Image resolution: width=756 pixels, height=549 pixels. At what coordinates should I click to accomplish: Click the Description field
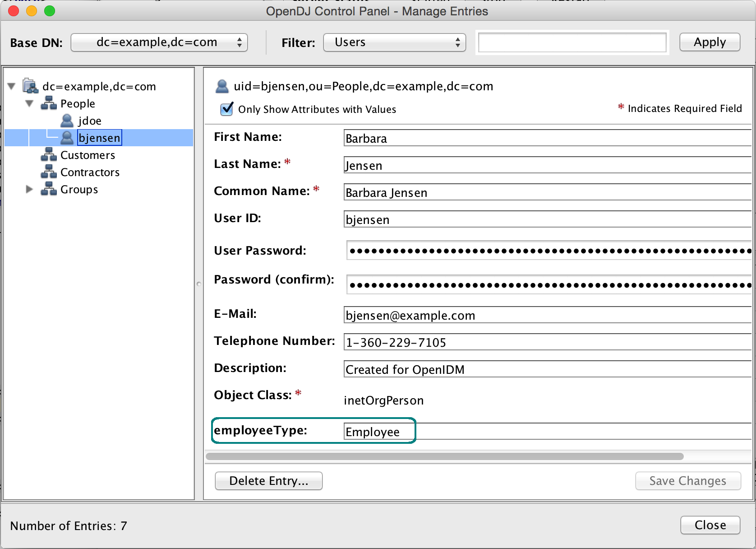548,369
